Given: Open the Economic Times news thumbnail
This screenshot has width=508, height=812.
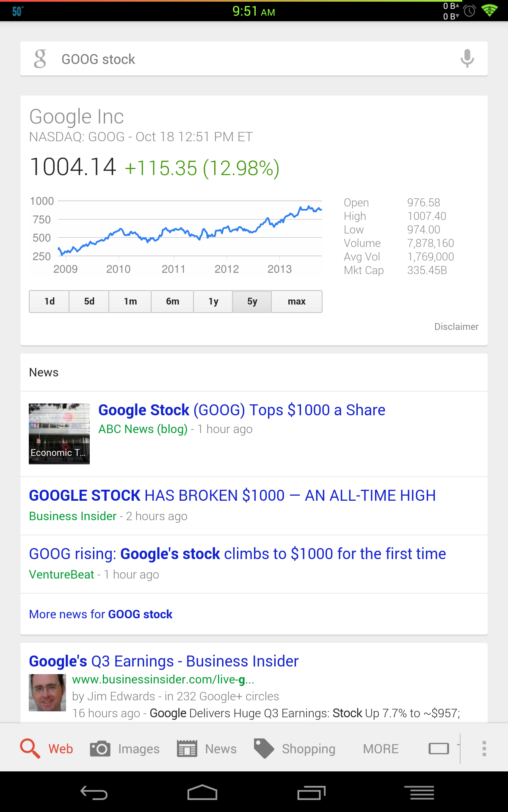Looking at the screenshot, I should pos(59,434).
